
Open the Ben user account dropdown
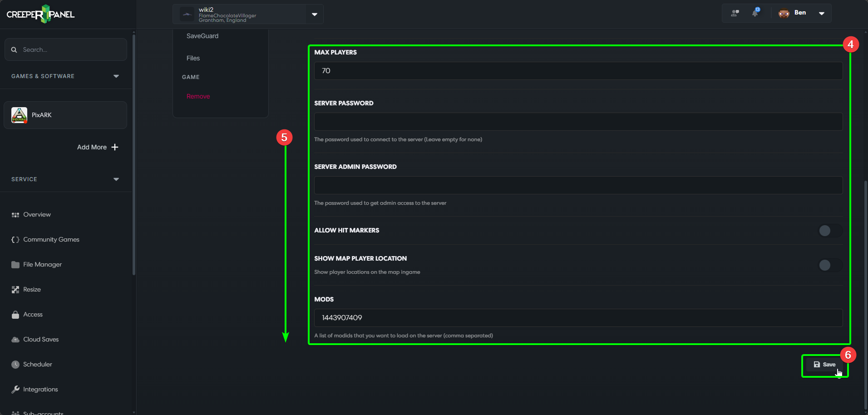click(x=821, y=13)
